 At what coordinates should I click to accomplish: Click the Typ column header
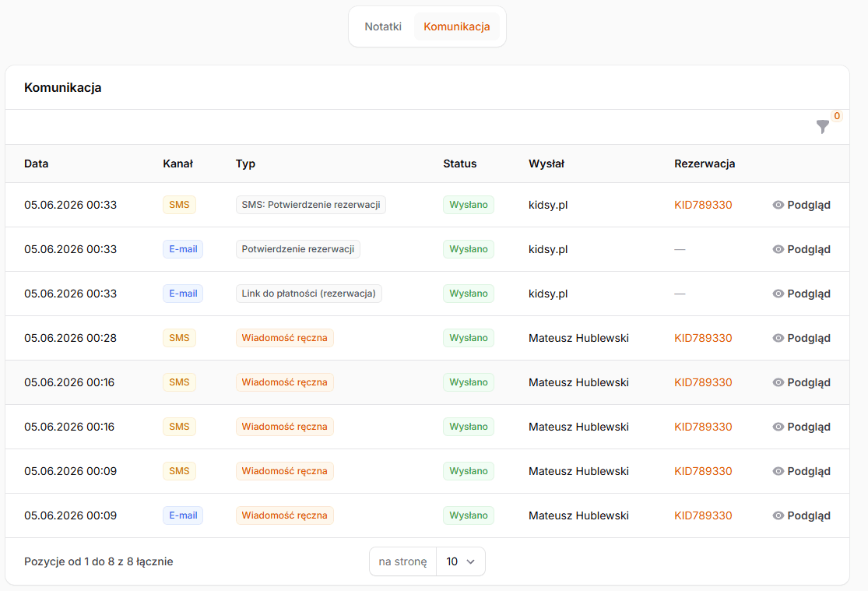(245, 164)
